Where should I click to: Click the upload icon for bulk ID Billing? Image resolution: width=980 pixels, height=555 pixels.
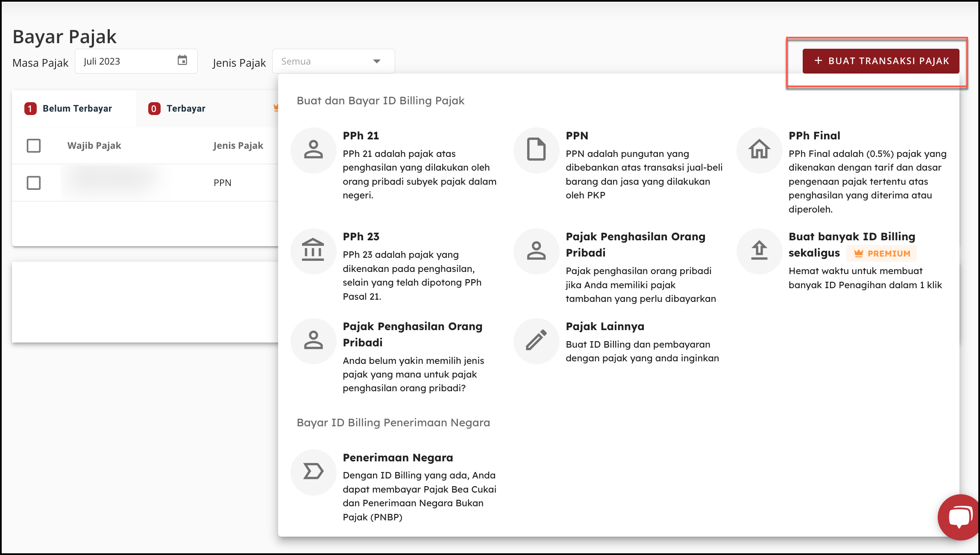[759, 251]
